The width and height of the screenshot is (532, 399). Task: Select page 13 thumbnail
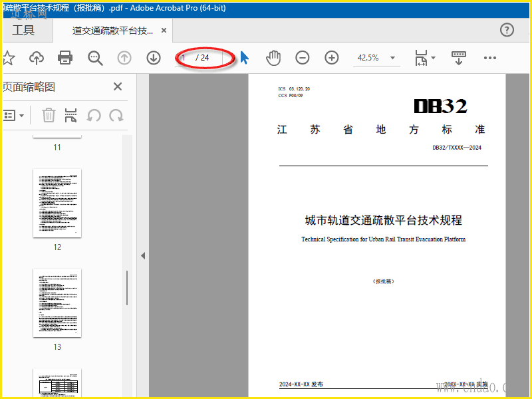57,303
